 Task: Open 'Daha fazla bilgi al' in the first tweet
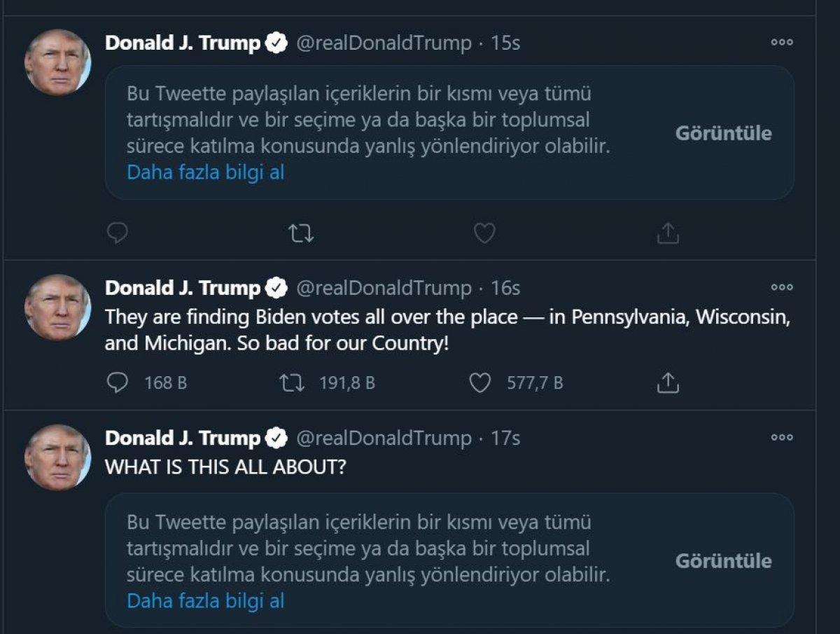pyautogui.click(x=205, y=172)
